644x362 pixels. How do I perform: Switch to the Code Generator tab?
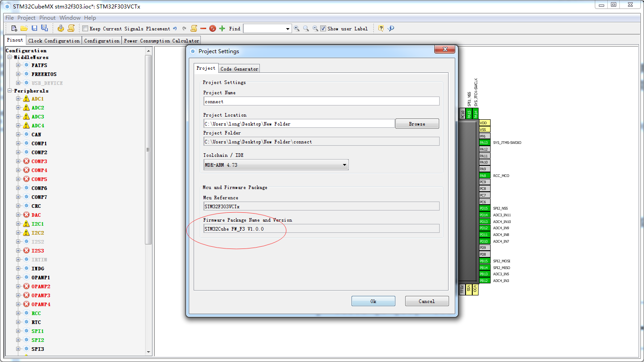point(239,69)
